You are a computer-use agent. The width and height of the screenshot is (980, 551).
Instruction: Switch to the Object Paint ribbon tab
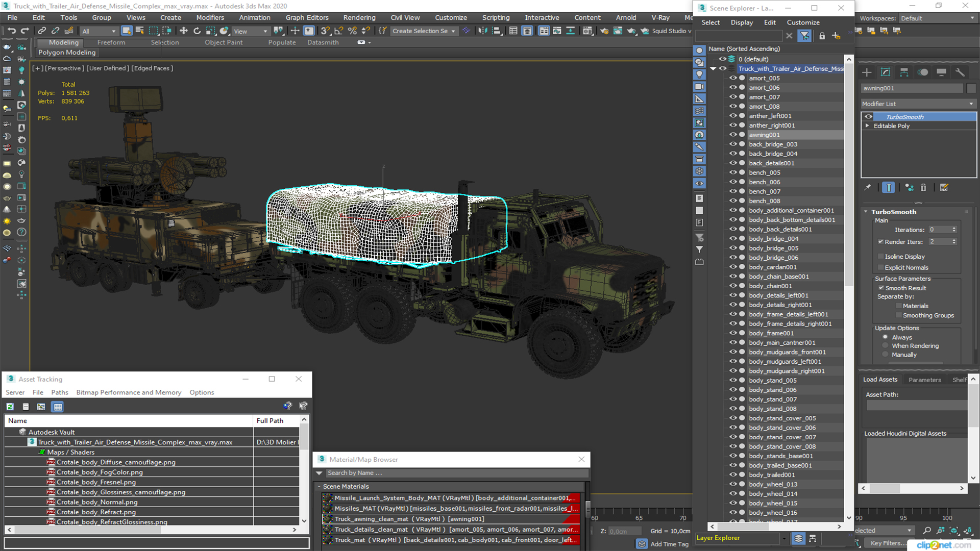[x=224, y=42]
